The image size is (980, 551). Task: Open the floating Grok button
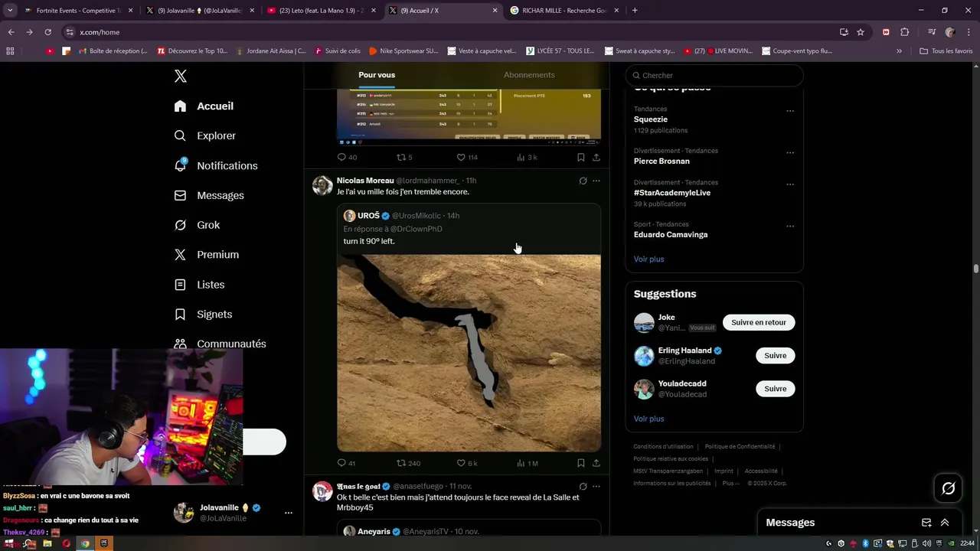click(948, 488)
